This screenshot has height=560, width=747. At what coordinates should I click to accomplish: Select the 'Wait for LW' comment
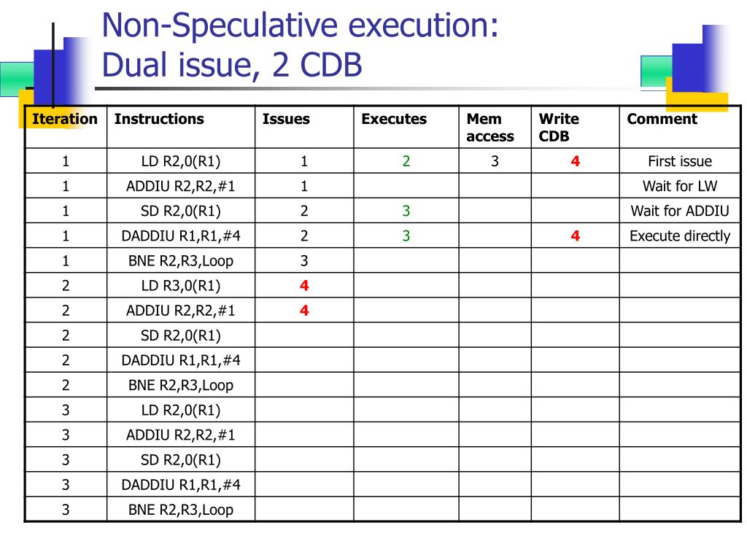pyautogui.click(x=680, y=186)
